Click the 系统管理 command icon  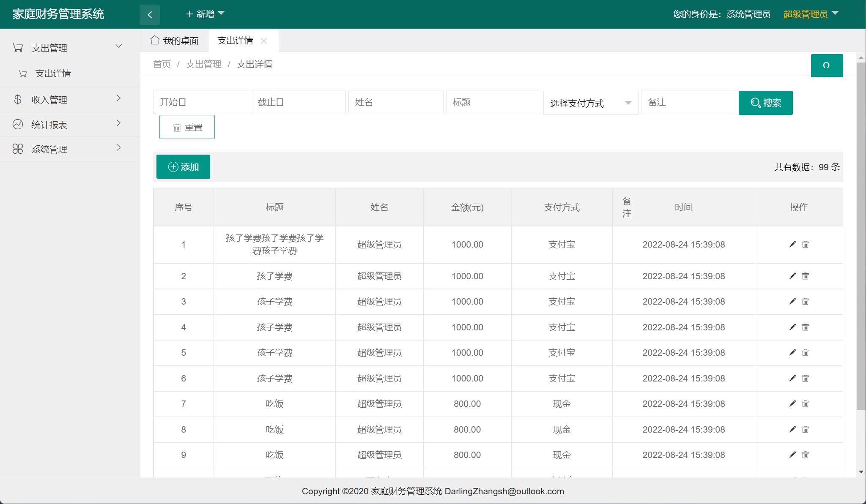[17, 148]
